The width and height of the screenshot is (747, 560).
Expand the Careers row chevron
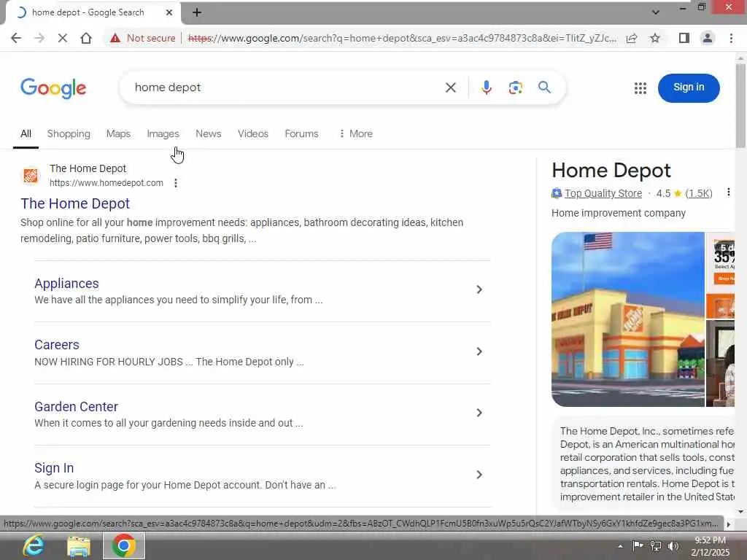coord(479,351)
